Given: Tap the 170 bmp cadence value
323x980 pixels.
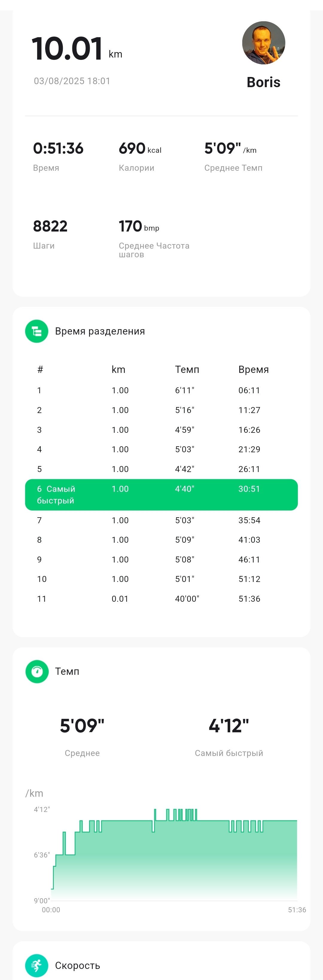Looking at the screenshot, I should (x=139, y=226).
